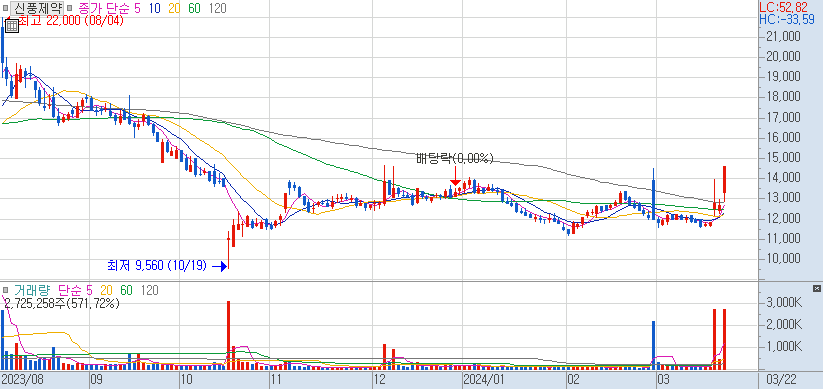Click the 2,000K volume axis label
This screenshot has width=823, height=389.
pos(784,325)
